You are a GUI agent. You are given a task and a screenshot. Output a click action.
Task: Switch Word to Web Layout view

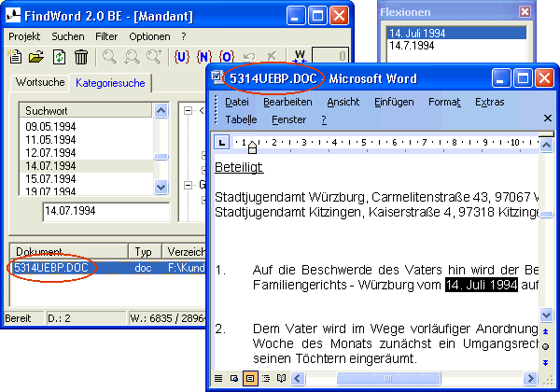tap(234, 378)
